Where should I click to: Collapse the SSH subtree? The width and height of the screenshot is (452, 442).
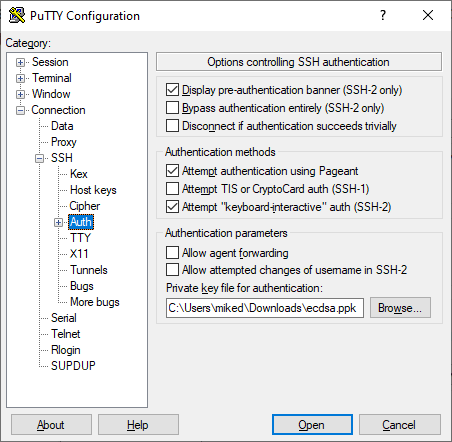click(39, 158)
